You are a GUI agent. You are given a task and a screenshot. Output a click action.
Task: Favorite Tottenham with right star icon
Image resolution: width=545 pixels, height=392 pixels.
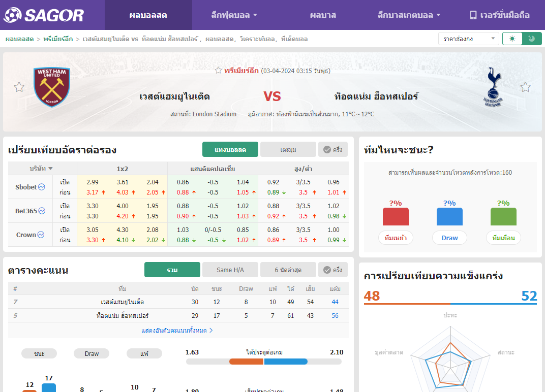coord(525,87)
